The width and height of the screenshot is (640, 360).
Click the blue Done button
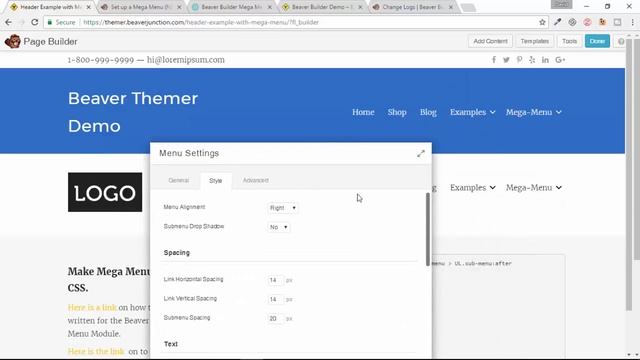click(x=597, y=41)
